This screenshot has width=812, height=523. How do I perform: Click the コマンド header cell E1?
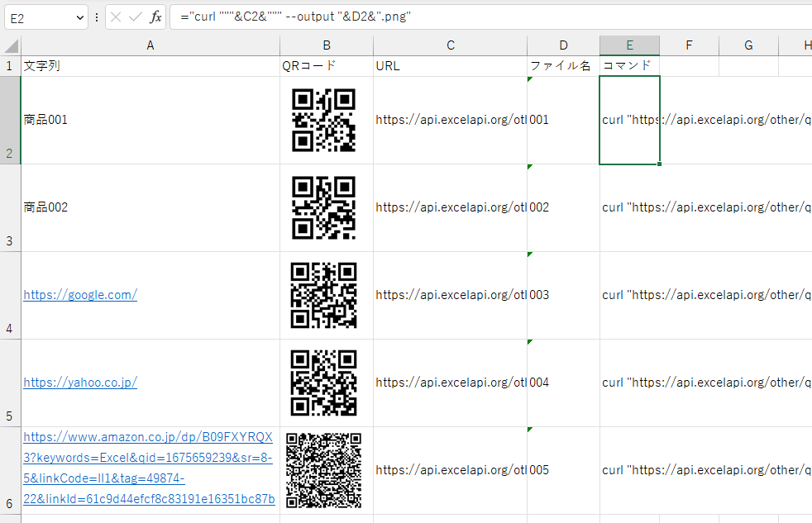[x=629, y=66]
